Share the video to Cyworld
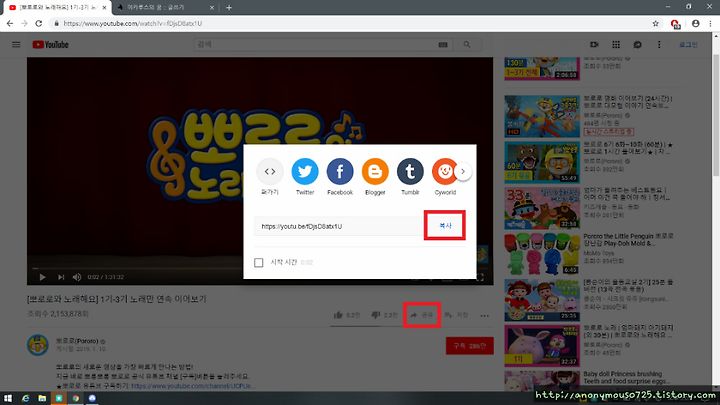This screenshot has height=405, width=720. pos(444,171)
